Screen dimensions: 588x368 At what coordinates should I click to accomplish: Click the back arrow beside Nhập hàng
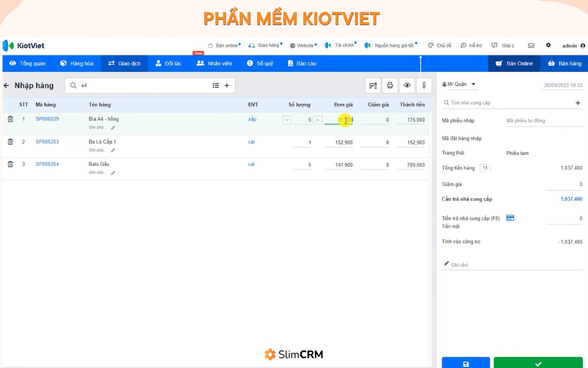point(6,86)
